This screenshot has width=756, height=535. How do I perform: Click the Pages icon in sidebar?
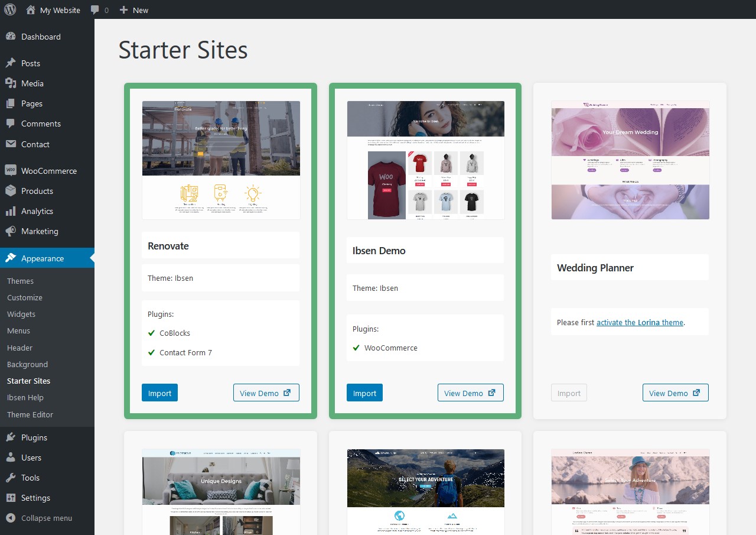[11, 103]
